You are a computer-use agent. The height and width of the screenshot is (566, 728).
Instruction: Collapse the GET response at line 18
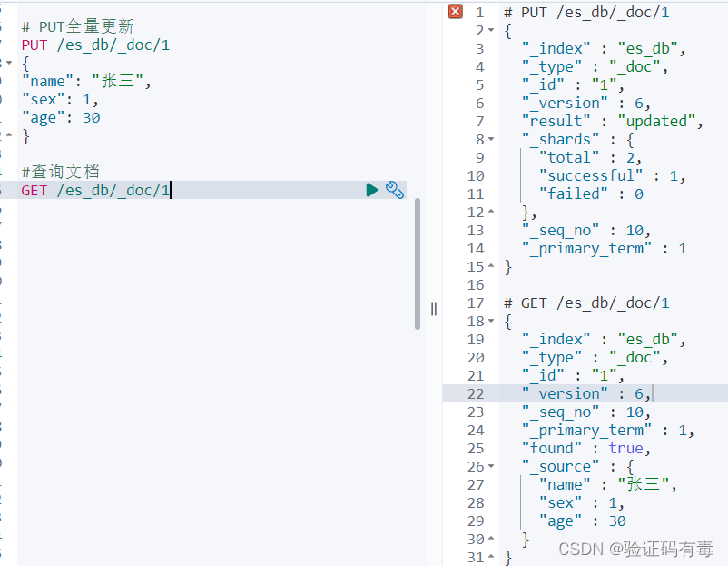click(x=491, y=321)
